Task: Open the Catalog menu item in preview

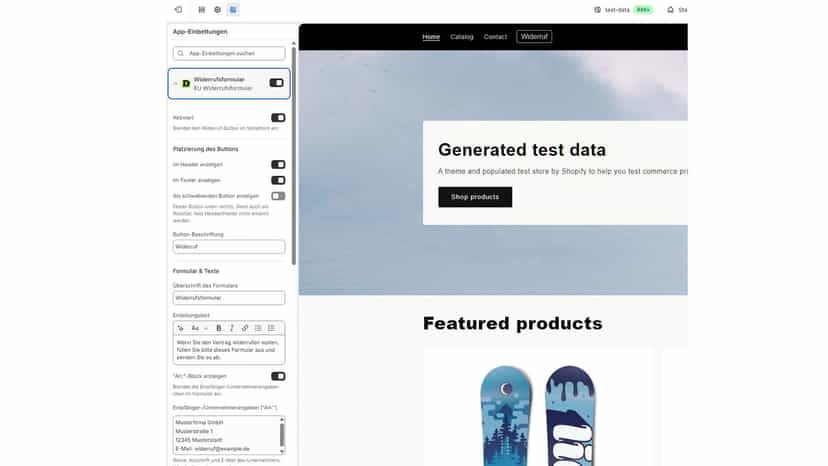Action: pos(462,37)
